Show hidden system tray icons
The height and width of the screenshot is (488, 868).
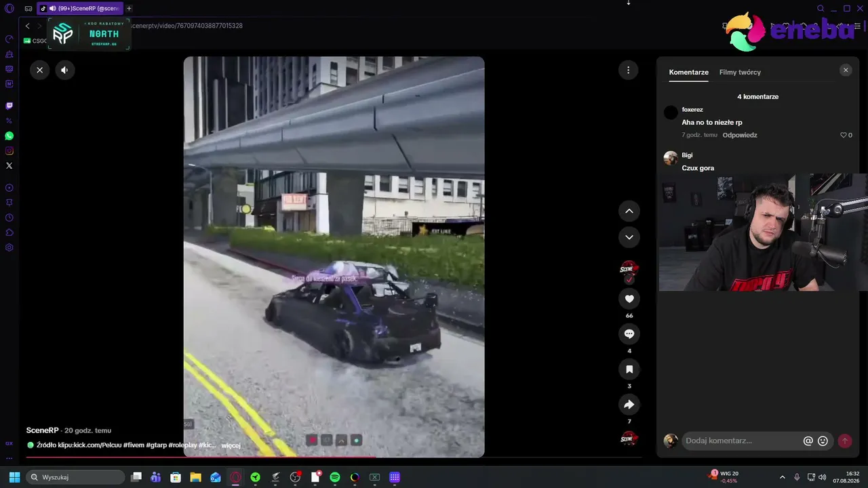tap(782, 477)
